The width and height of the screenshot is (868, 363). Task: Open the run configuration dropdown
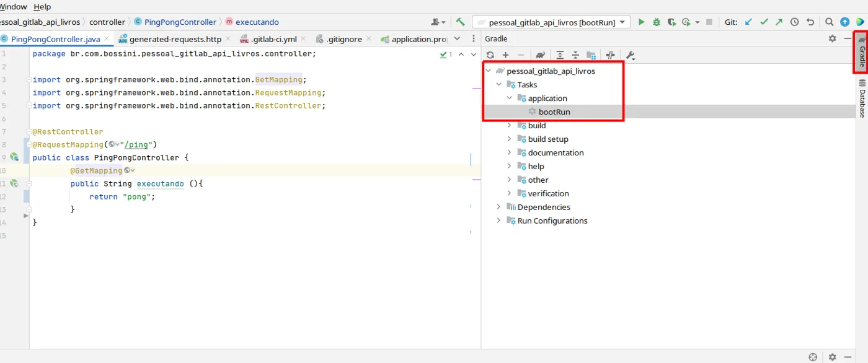(551, 22)
